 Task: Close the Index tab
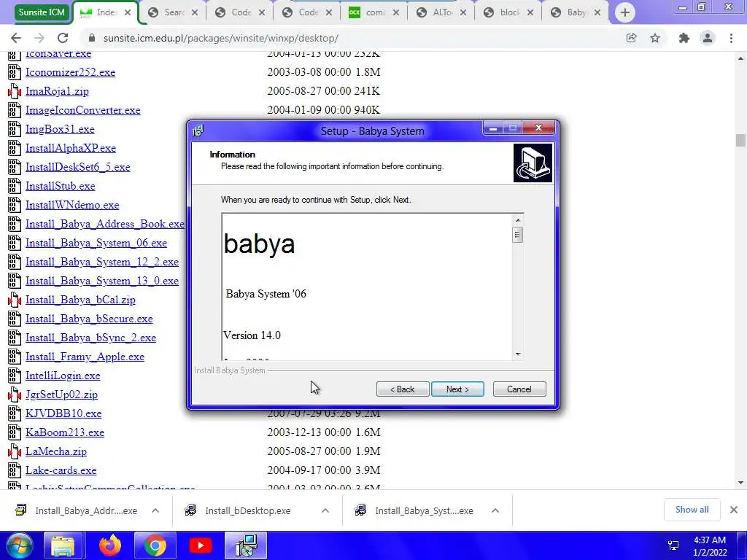(127, 13)
